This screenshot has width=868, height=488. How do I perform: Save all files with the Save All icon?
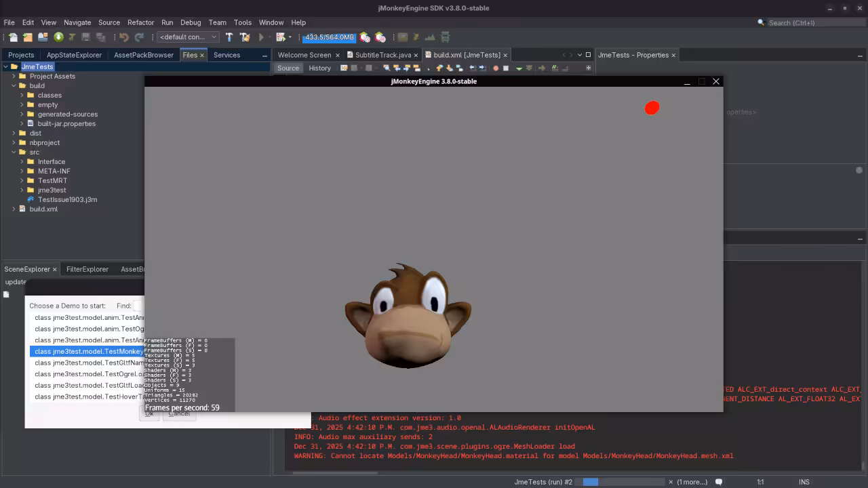[102, 37]
